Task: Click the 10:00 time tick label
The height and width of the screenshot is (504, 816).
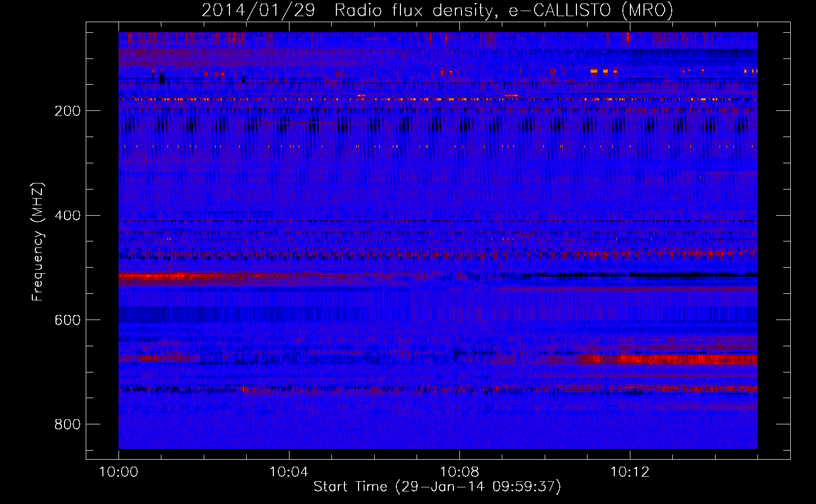Action: (119, 472)
